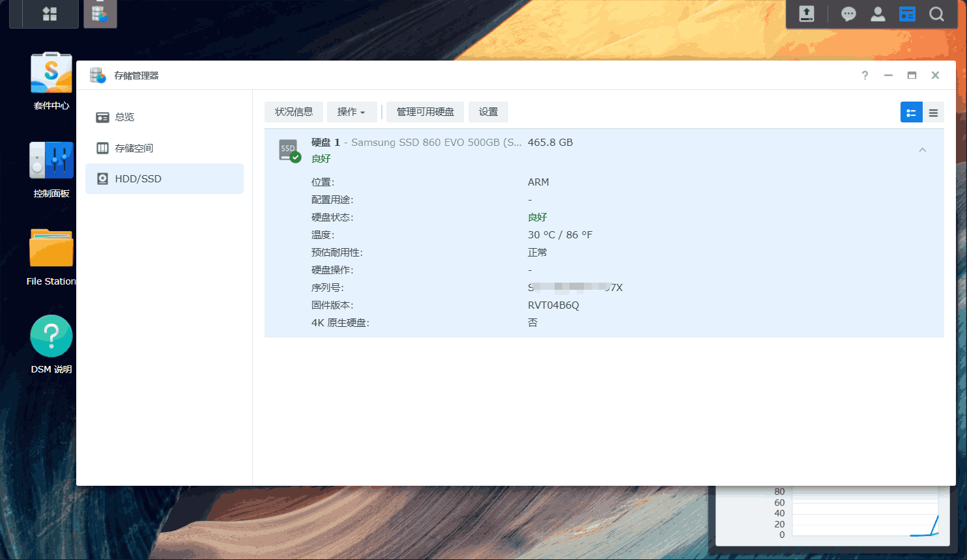Open the notifications speech bubble icon
The image size is (967, 560).
click(x=848, y=14)
